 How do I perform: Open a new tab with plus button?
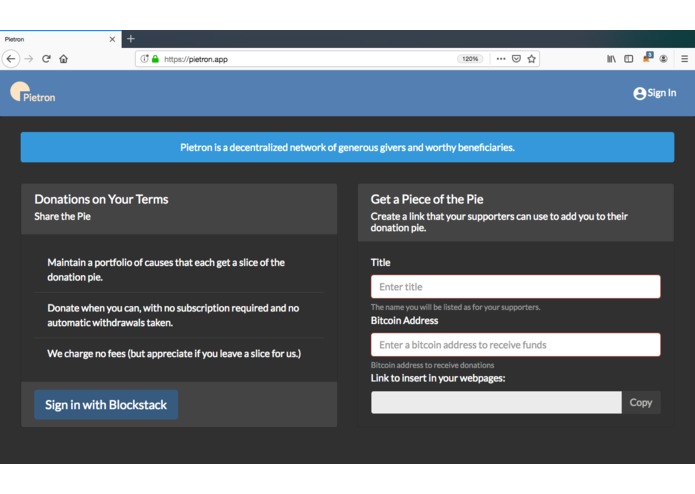tap(131, 39)
